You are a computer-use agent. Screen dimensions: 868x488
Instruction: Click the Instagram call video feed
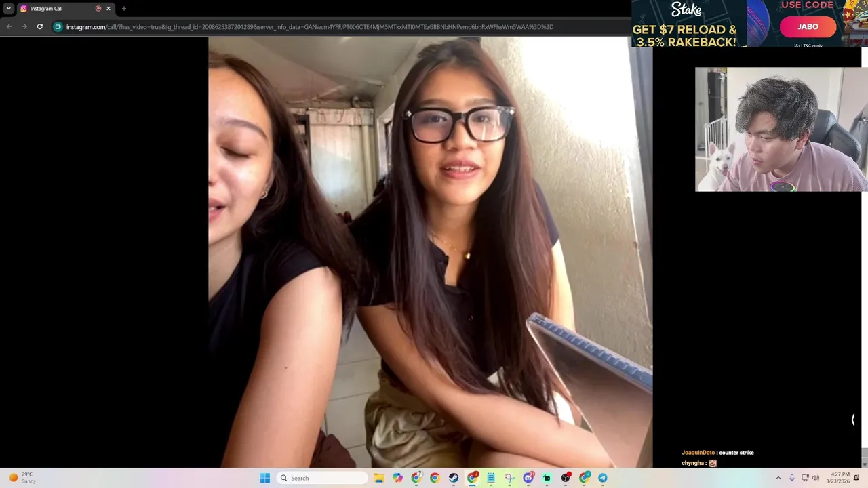(x=431, y=252)
